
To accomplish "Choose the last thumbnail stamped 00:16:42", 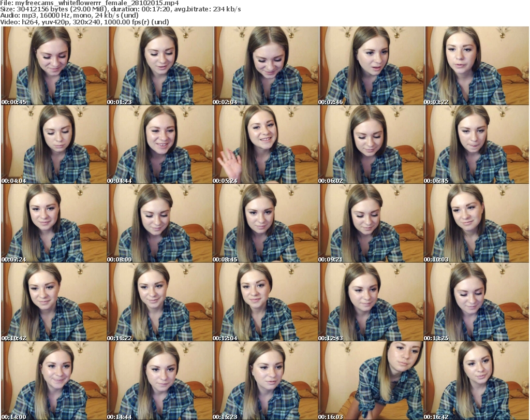I will tap(477, 381).
